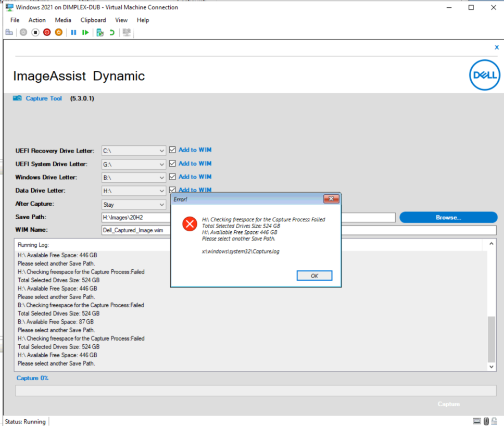Open the After Capture dropdown
Viewport: 504px width, 426px height.
pyautogui.click(x=134, y=205)
